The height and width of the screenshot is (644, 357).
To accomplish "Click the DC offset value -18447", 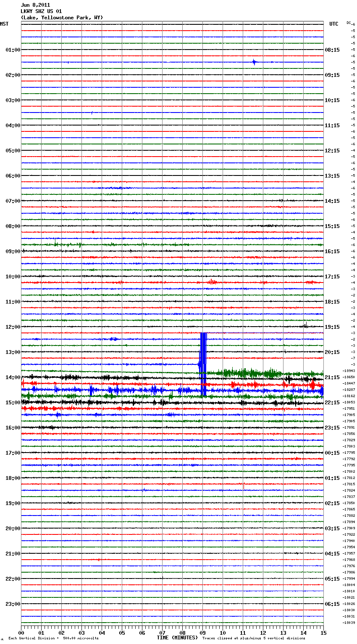I will pos(349,383).
